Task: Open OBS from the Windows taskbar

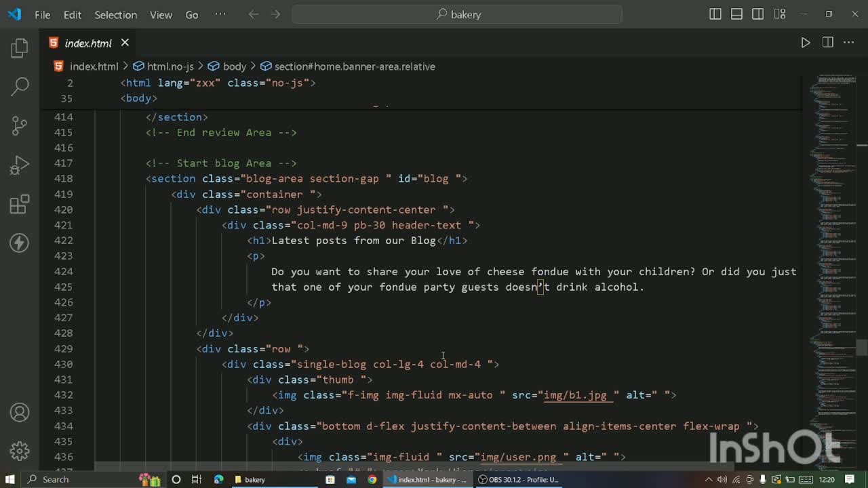Action: click(518, 479)
